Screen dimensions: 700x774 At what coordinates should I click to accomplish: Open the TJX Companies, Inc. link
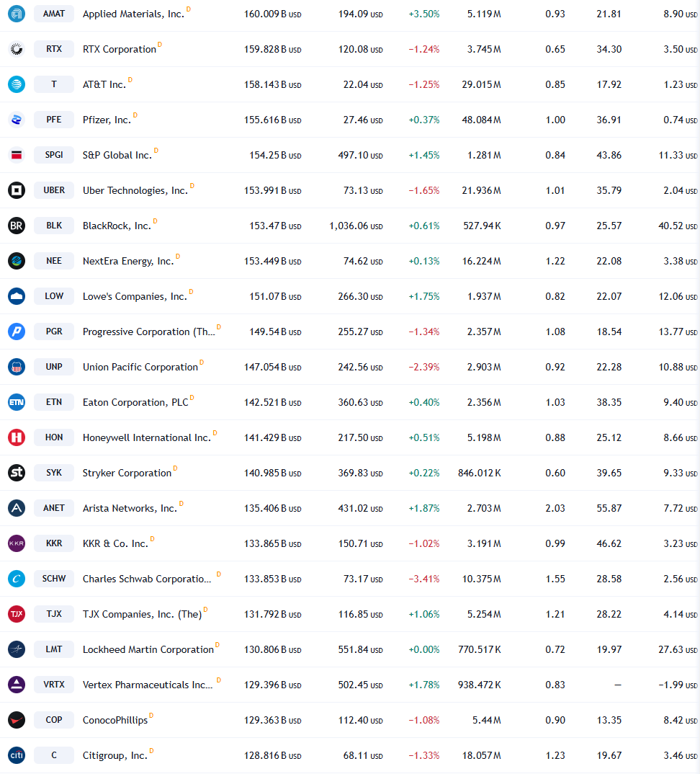(x=142, y=614)
